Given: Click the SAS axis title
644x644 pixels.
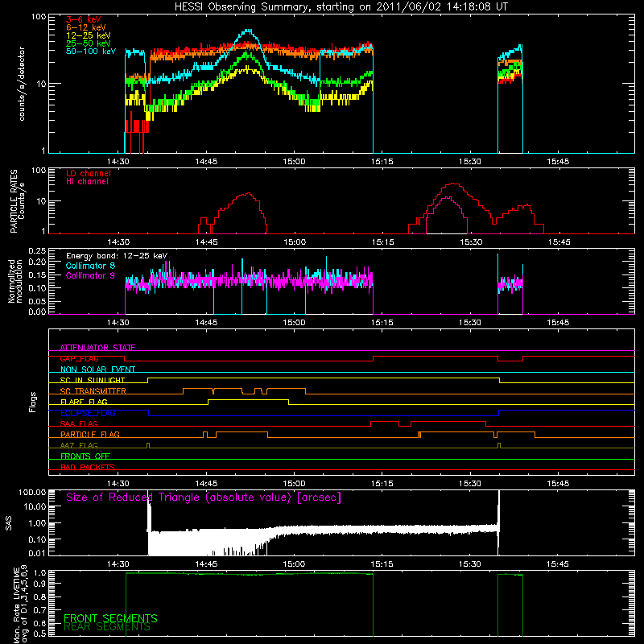Looking at the screenshot, I should coord(8,523).
